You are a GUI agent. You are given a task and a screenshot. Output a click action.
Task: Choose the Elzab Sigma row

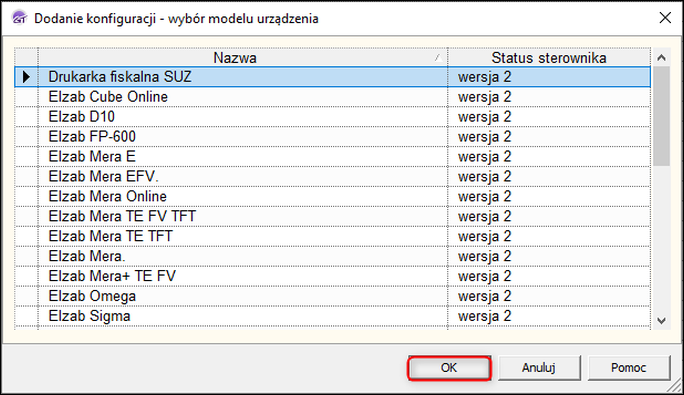[x=332, y=316]
